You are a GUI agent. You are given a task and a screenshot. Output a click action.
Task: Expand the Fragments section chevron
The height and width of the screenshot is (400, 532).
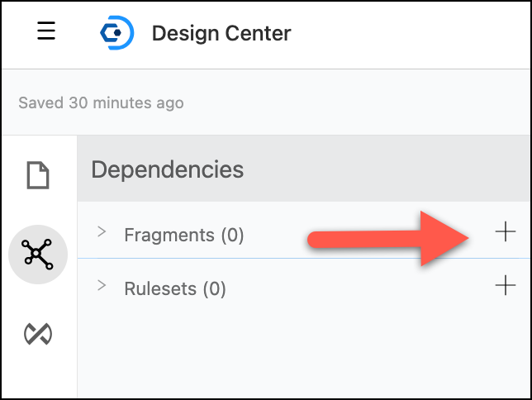coord(102,232)
